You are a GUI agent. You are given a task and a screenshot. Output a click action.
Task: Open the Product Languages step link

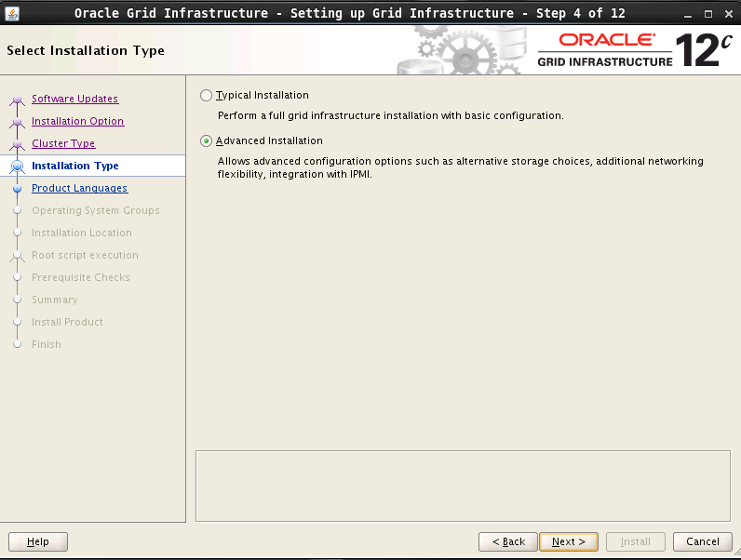coord(79,188)
